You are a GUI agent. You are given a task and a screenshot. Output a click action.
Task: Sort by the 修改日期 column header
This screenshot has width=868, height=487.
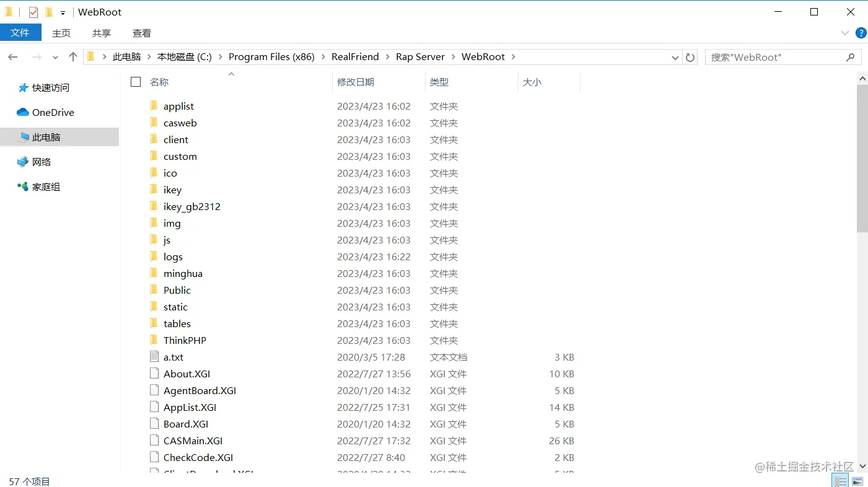[x=356, y=82]
